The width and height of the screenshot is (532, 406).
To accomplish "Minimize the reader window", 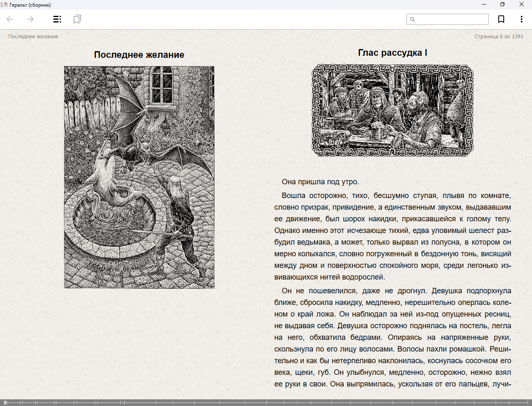I will (x=483, y=5).
